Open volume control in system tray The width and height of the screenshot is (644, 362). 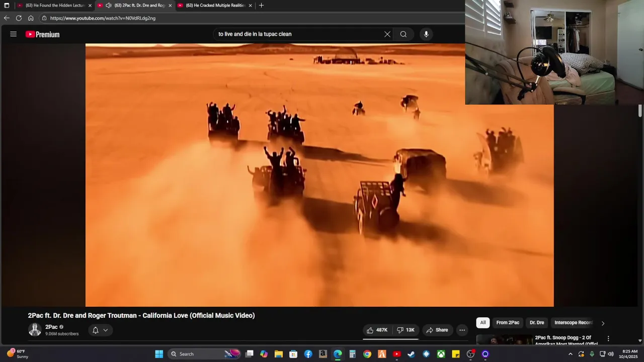pyautogui.click(x=611, y=354)
